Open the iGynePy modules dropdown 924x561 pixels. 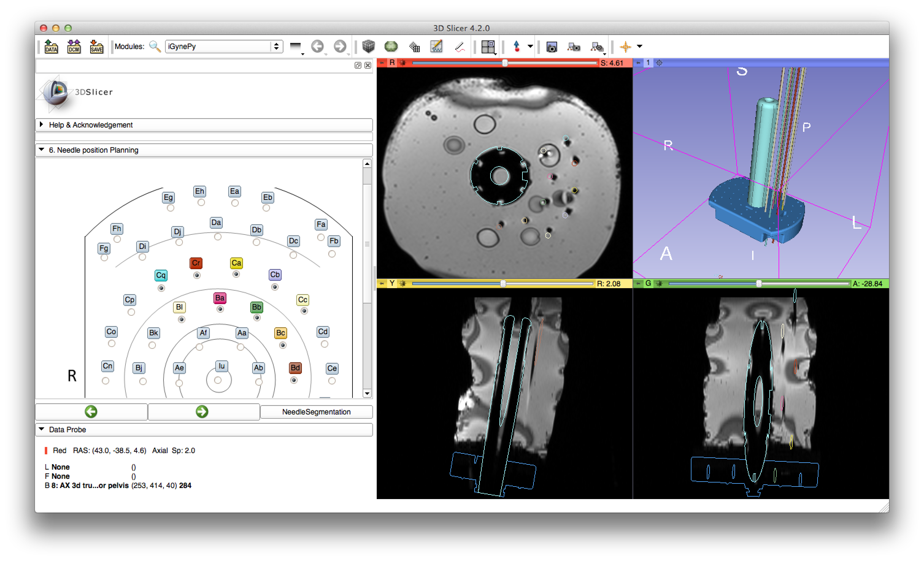[x=224, y=47]
